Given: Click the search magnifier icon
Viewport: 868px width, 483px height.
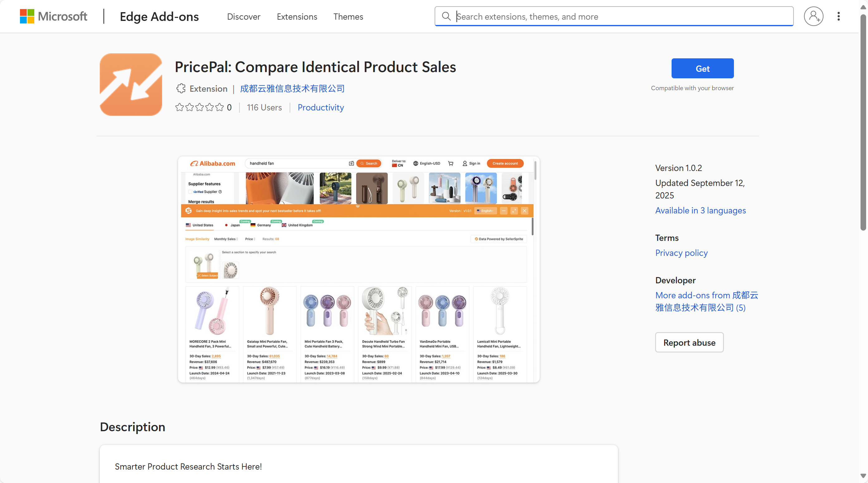Looking at the screenshot, I should tap(446, 16).
